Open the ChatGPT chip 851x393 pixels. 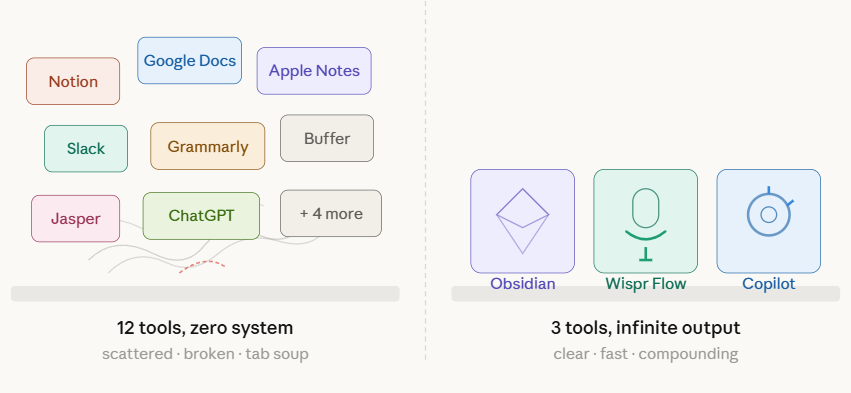point(201,215)
